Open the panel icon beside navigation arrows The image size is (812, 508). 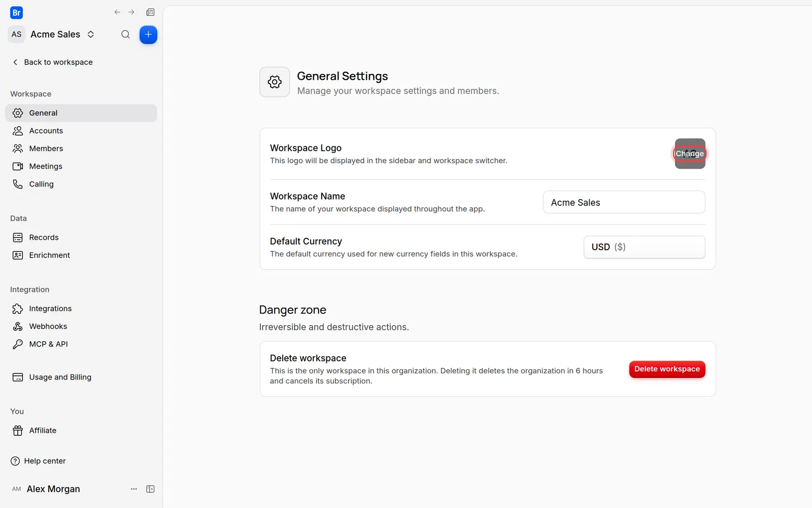[x=150, y=12]
